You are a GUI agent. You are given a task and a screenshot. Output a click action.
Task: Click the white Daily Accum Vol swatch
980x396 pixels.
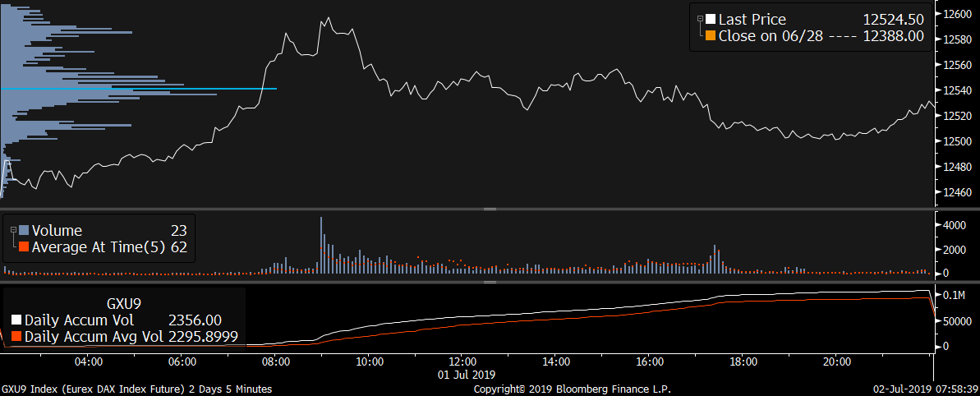pos(17,320)
